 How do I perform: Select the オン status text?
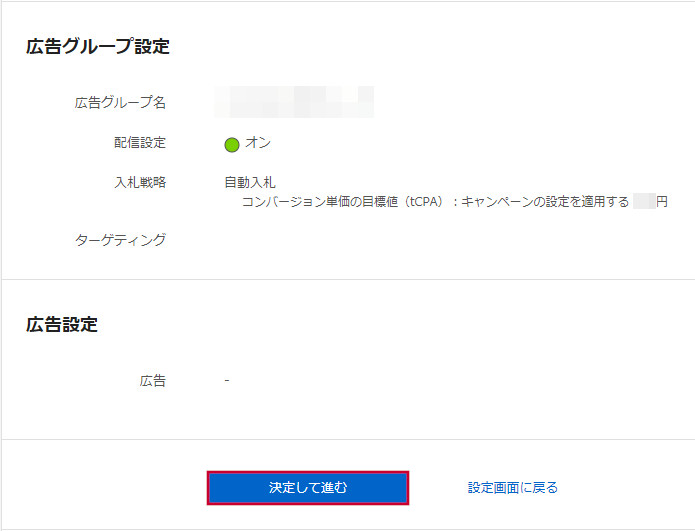pyautogui.click(x=258, y=144)
